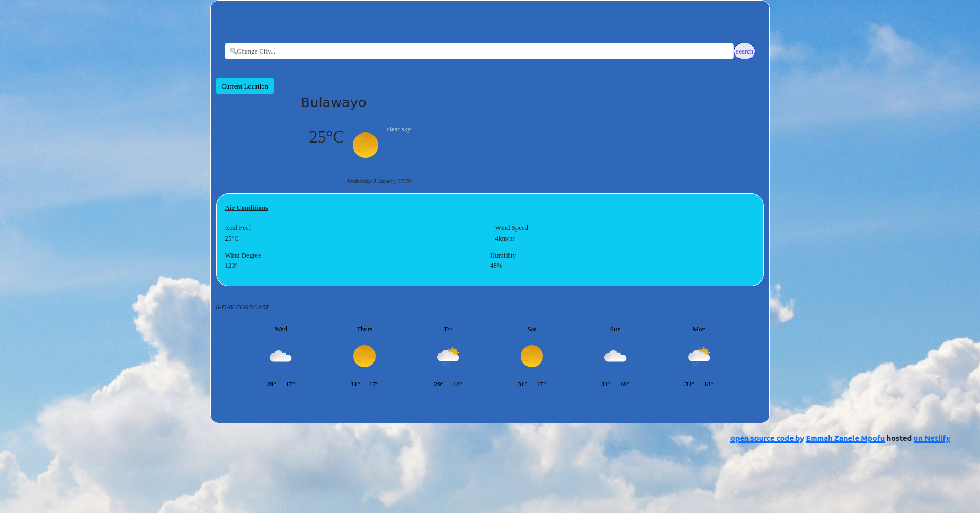Click the Humidity 48% reading
The height and width of the screenshot is (513, 980).
(496, 266)
